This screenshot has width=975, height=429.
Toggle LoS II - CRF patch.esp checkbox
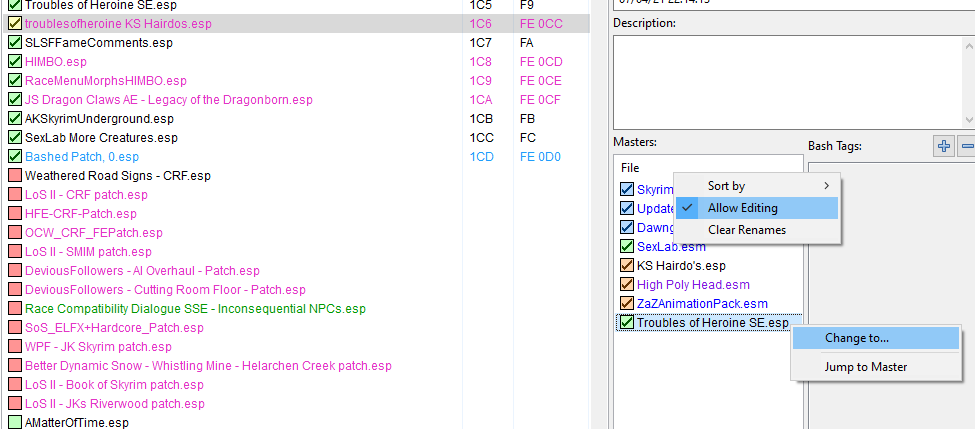pyautogui.click(x=15, y=195)
